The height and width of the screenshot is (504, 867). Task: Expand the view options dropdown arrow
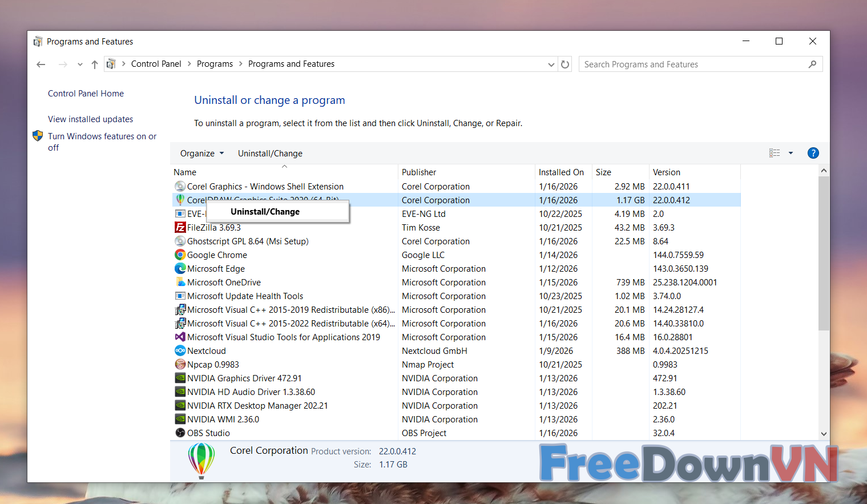(x=791, y=153)
